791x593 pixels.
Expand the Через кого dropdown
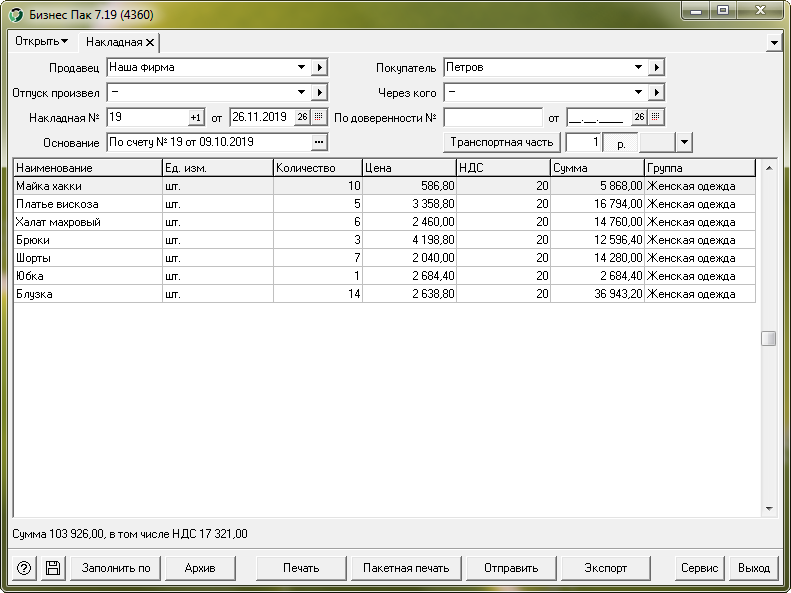click(639, 93)
